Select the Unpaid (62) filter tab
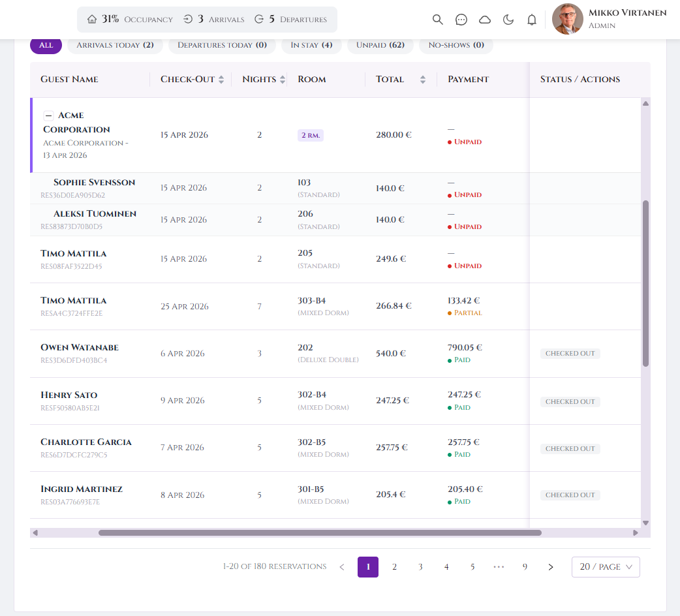The height and width of the screenshot is (616, 680). pos(380,45)
